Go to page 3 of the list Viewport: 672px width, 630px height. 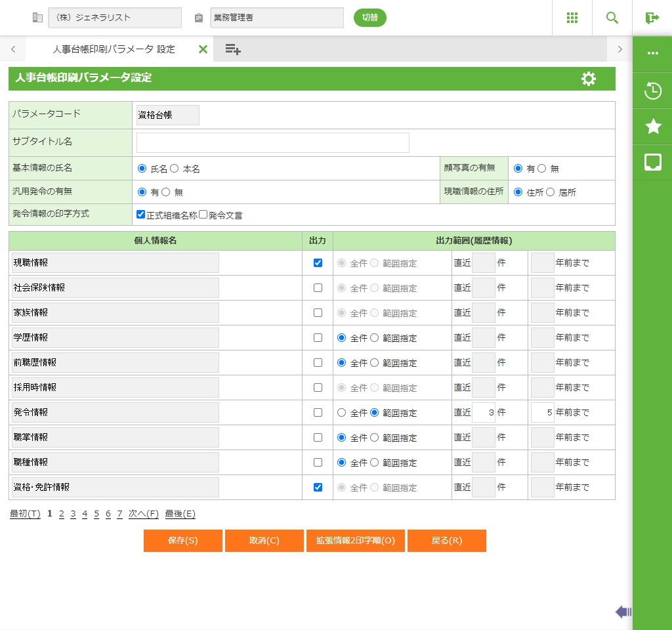point(73,514)
